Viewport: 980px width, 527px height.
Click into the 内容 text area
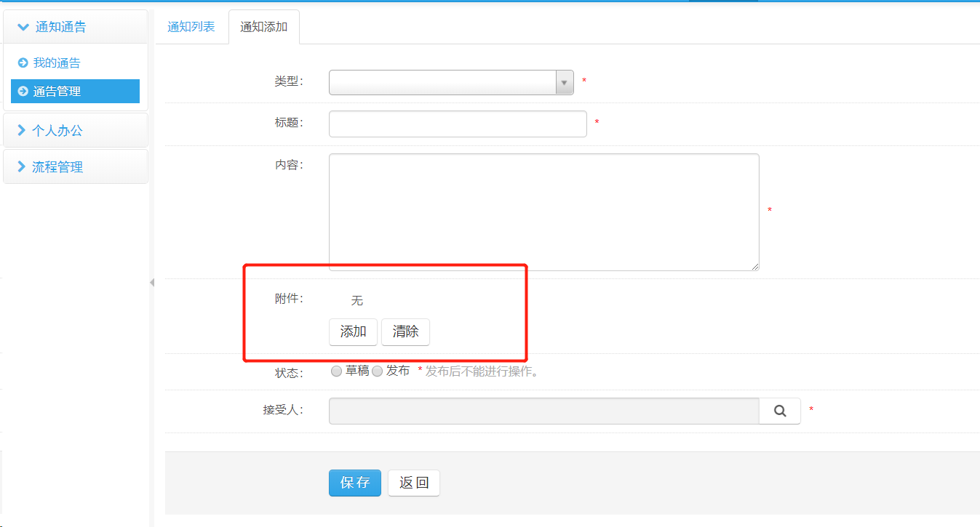coord(544,212)
